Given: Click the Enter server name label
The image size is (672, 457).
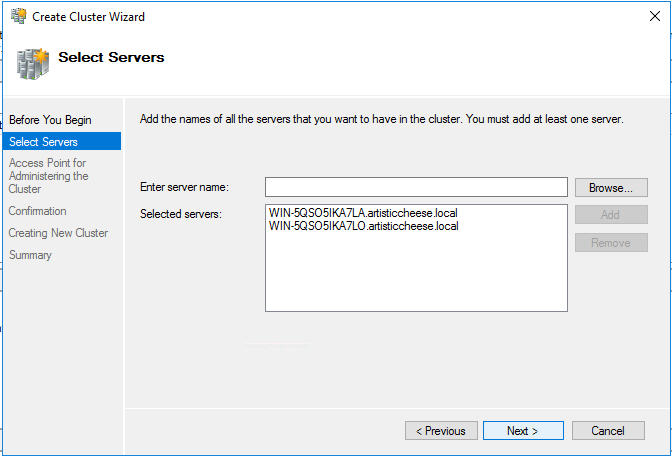Looking at the screenshot, I should (x=184, y=188).
